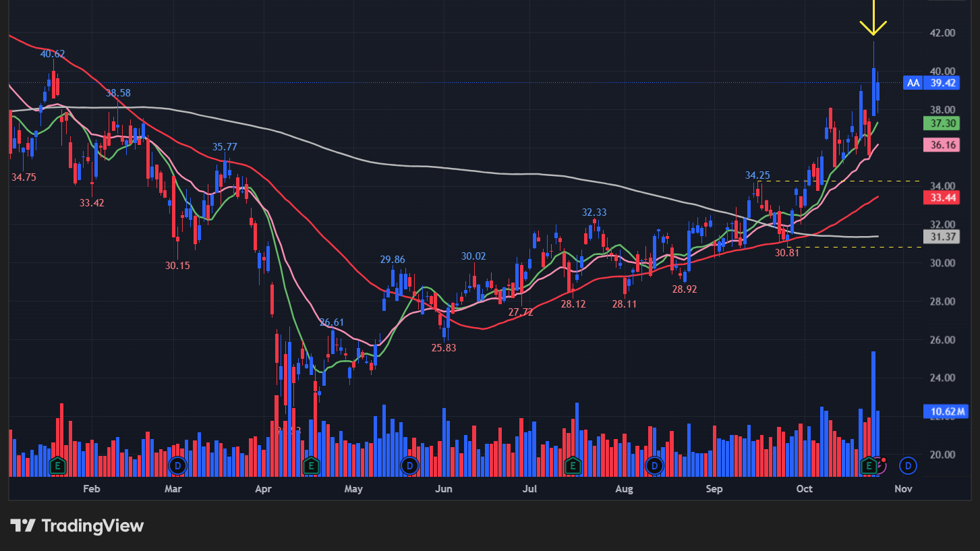This screenshot has height=551, width=980.
Task: Click the earnings E icon under February
Action: [57, 465]
